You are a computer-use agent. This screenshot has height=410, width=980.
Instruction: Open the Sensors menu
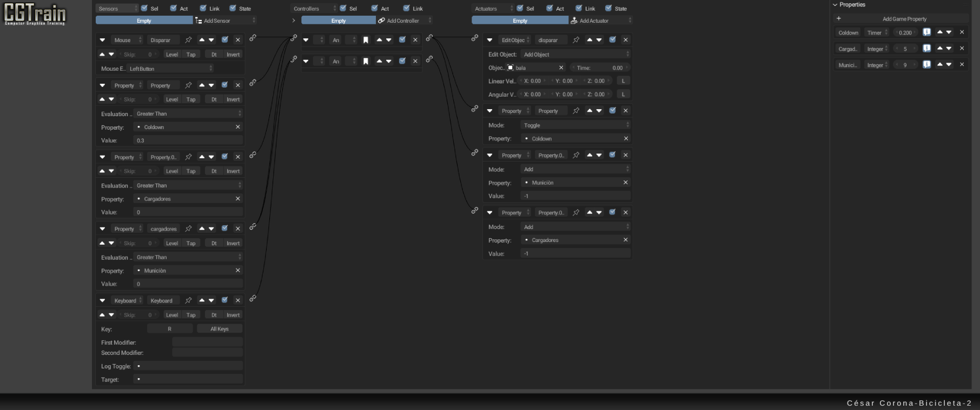click(117, 9)
